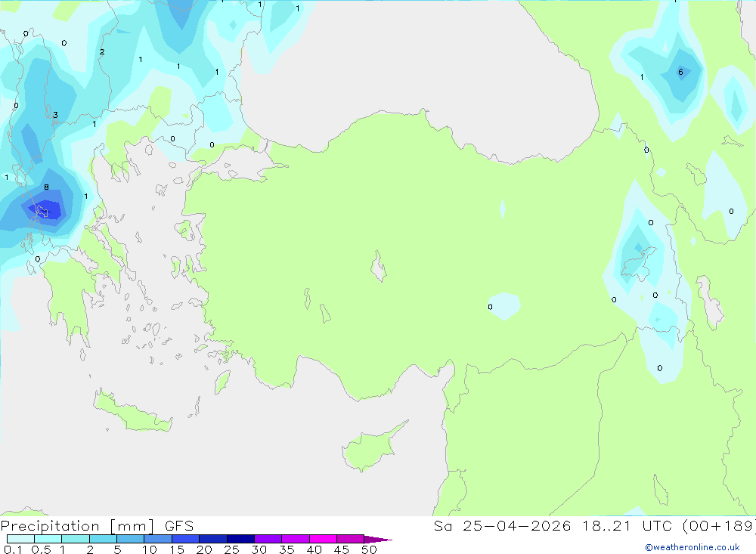Viewport: 756px width, 554px height.
Task: Select the 2–5 mm legend color swatch
Action: [103, 539]
